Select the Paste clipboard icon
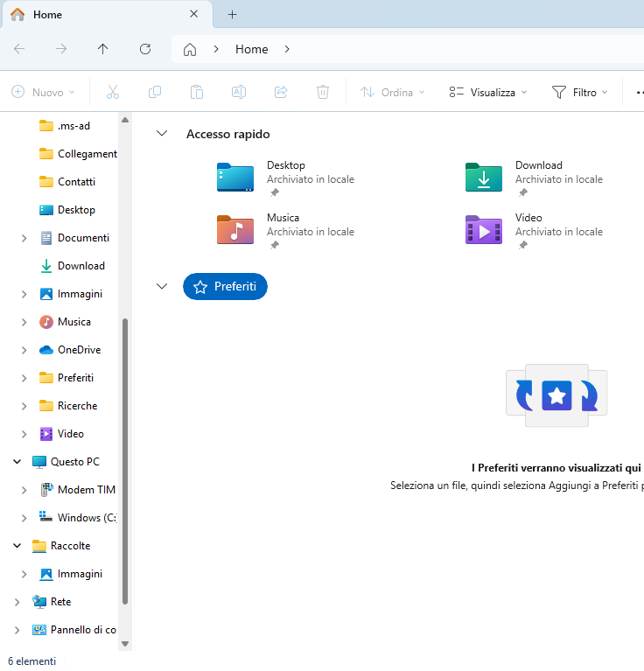The width and height of the screenshot is (644, 671). (196, 92)
